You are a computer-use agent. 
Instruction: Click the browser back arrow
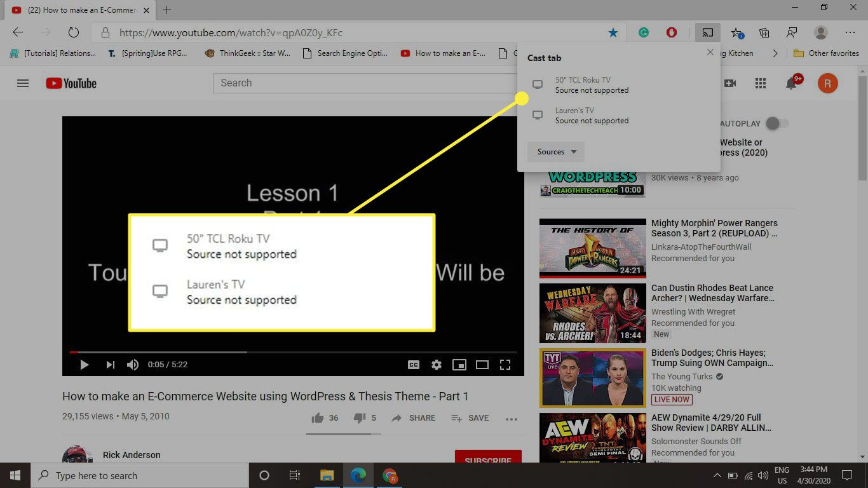[18, 32]
